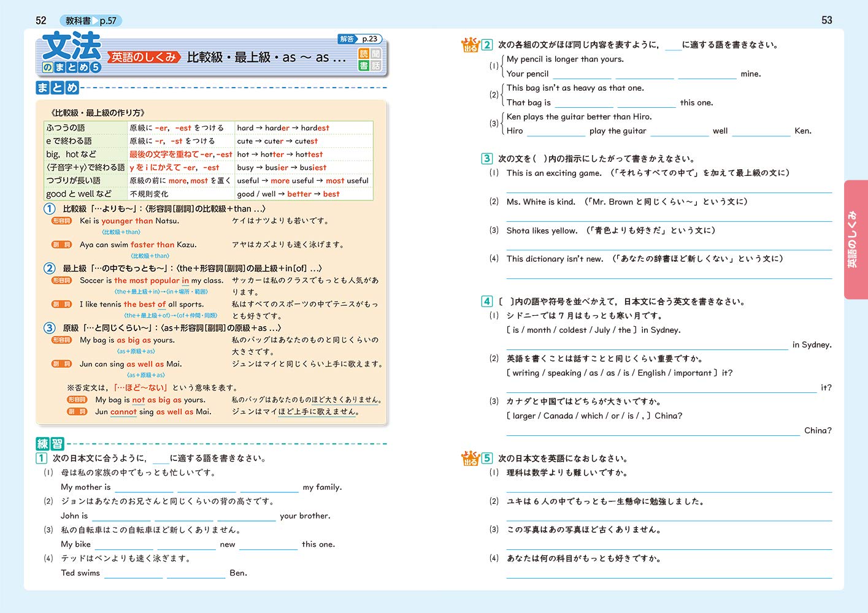Open the 教科書 p.57 textbook reference
868x613 pixels.
pos(92,20)
